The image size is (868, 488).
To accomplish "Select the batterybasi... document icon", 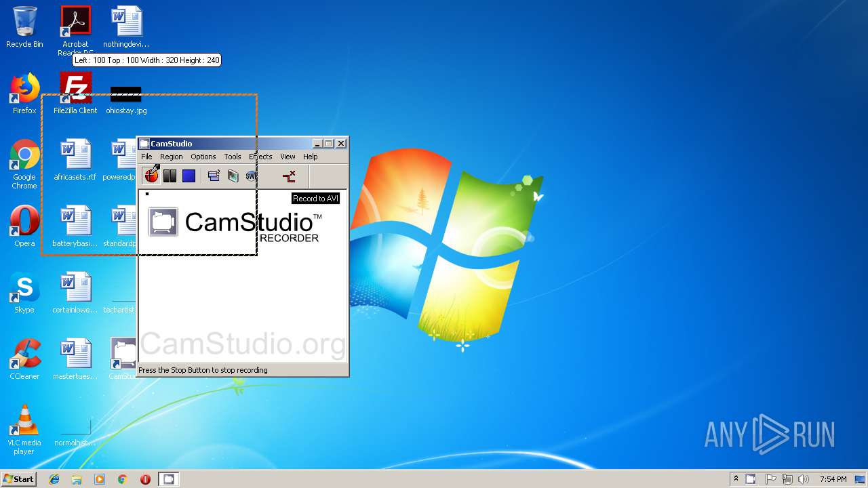I will [x=75, y=226].
